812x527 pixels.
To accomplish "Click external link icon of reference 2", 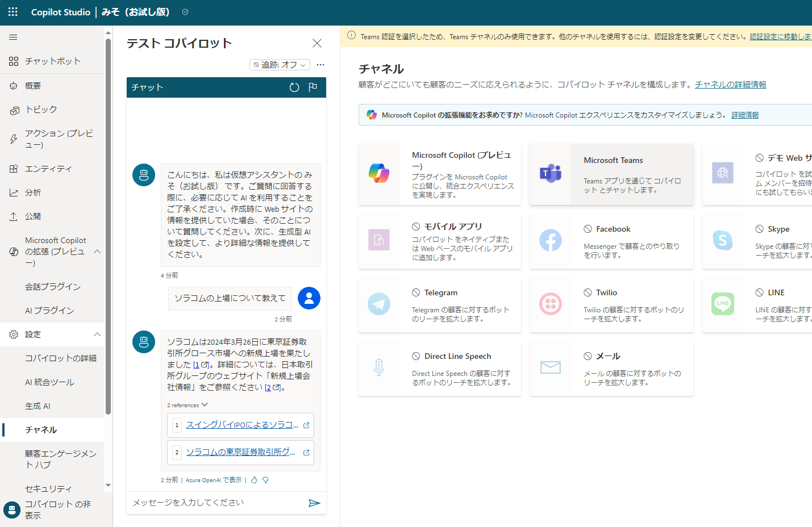I will click(306, 453).
